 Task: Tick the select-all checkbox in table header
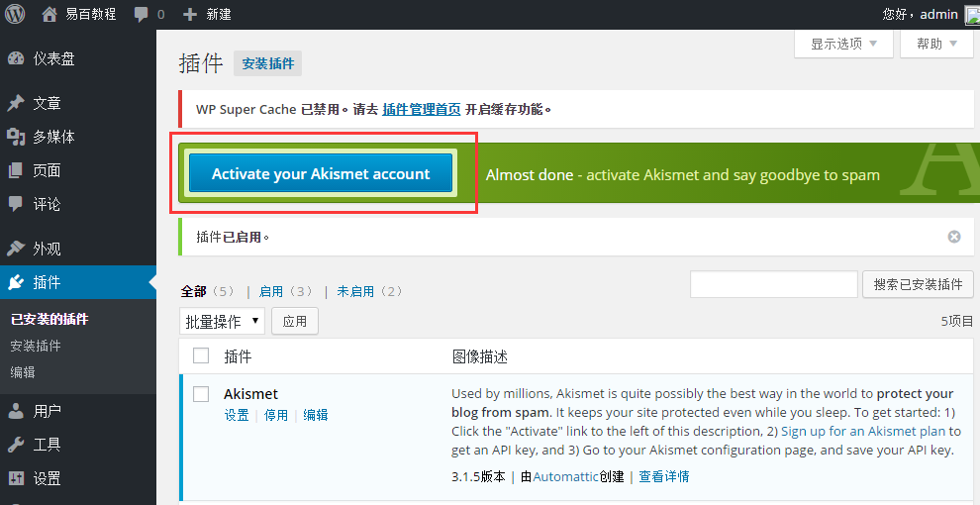(201, 355)
